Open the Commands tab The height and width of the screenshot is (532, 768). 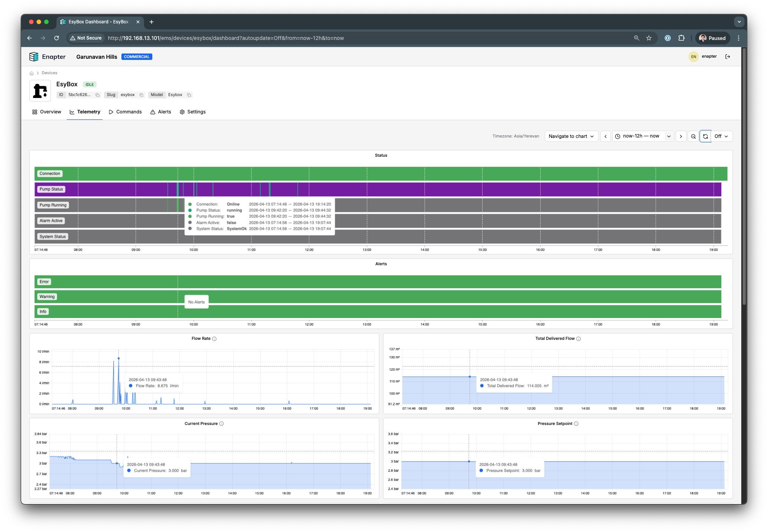pos(125,112)
